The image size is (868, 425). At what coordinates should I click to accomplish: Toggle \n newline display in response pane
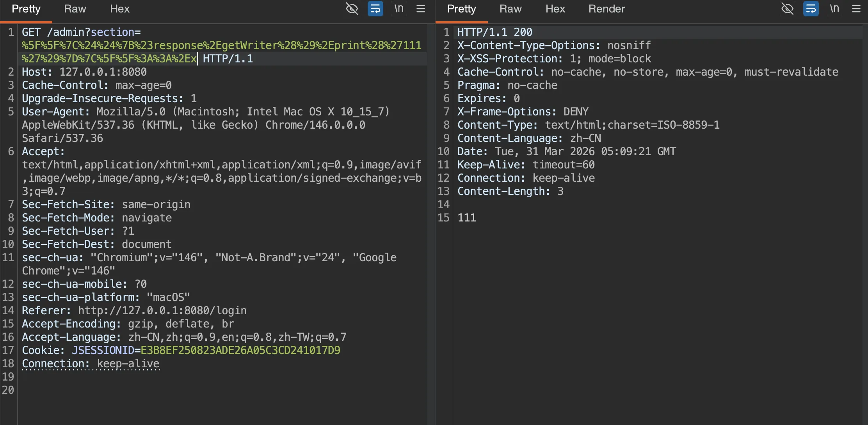click(834, 9)
